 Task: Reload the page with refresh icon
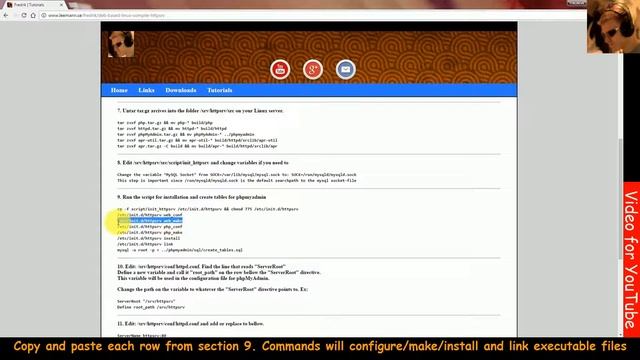click(x=24, y=15)
